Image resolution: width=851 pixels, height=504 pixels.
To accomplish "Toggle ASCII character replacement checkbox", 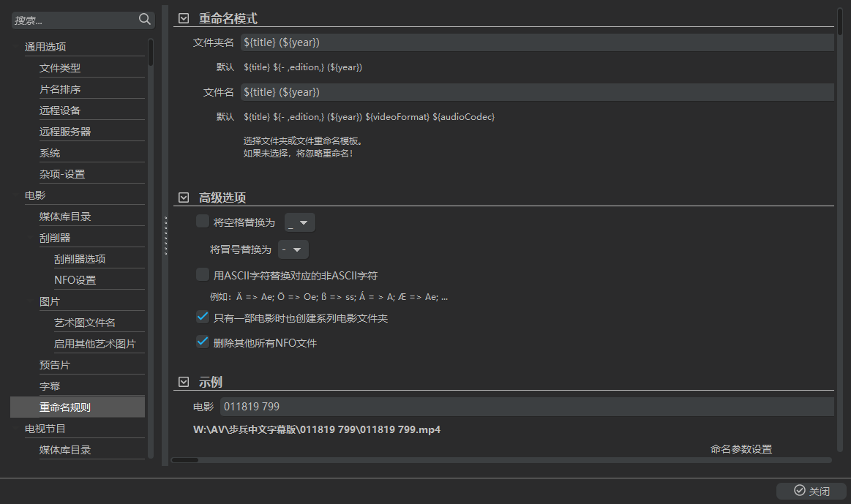I will pos(203,275).
